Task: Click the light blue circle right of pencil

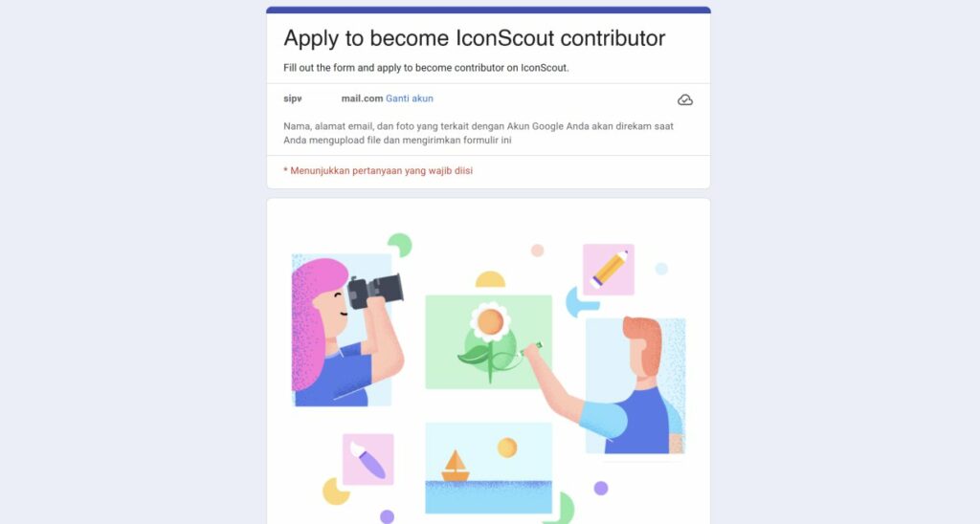Action: pyautogui.click(x=661, y=269)
